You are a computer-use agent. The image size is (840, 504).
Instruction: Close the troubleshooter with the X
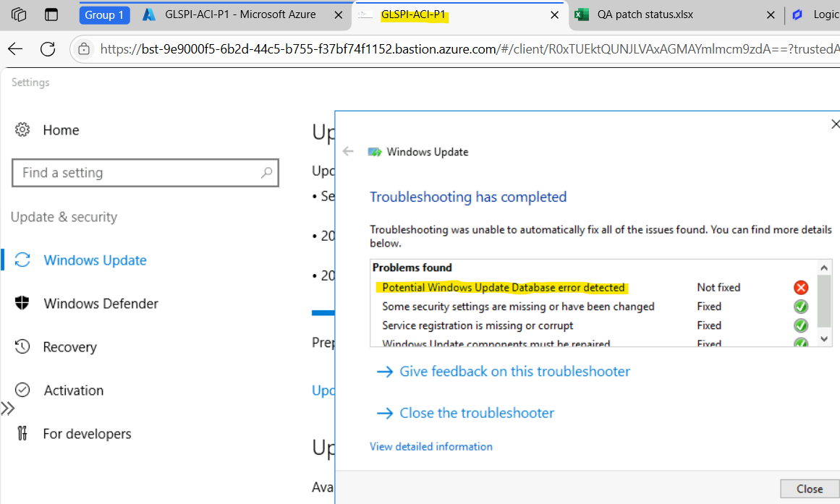(x=835, y=124)
